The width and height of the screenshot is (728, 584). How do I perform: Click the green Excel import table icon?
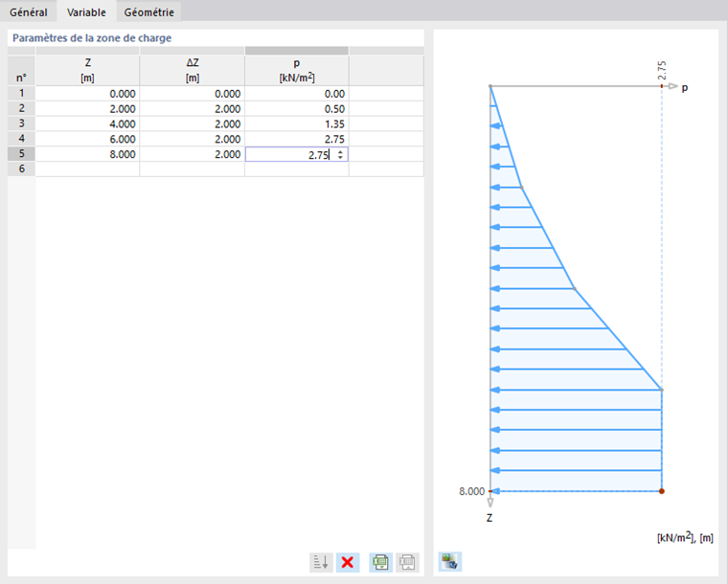(x=380, y=562)
